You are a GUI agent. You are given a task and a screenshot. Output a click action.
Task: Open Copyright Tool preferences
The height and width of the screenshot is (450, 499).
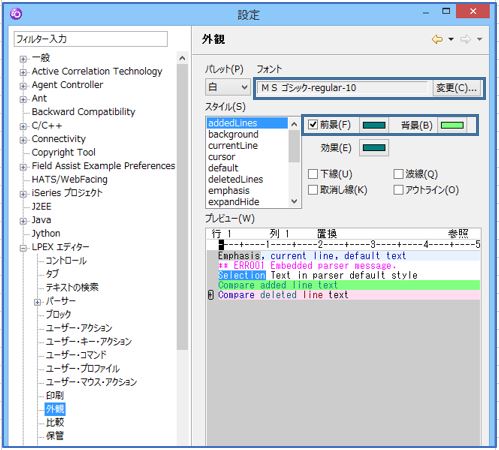[x=63, y=152]
